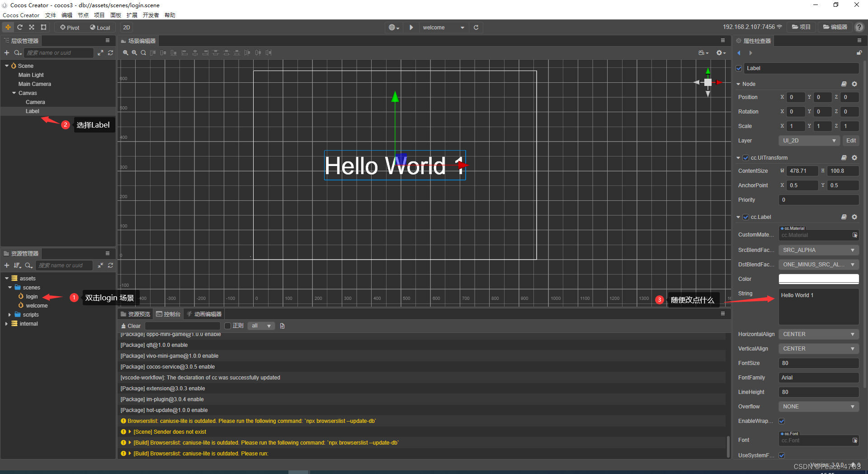The image size is (868, 474).
Task: Click the refresh preview icon in toolbar
Action: [x=476, y=28]
